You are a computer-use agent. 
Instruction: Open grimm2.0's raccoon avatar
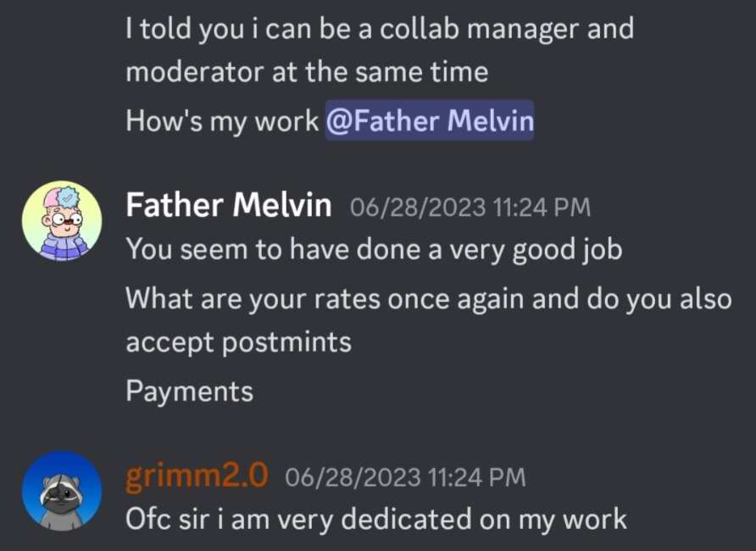click(62, 491)
